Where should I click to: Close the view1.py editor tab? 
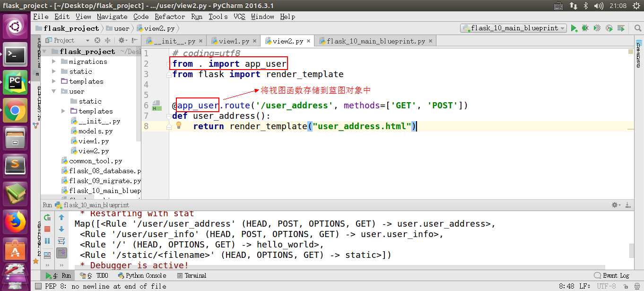(x=254, y=41)
